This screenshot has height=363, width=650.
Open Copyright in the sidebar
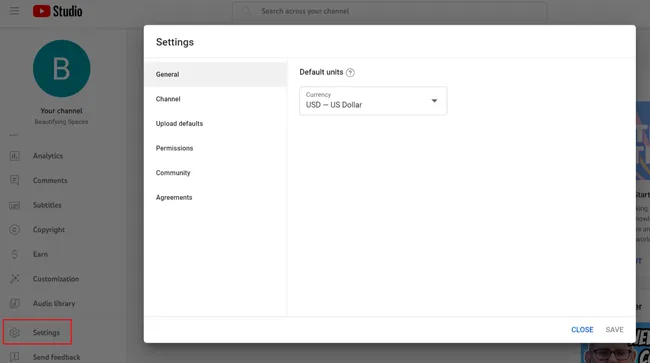(49, 230)
